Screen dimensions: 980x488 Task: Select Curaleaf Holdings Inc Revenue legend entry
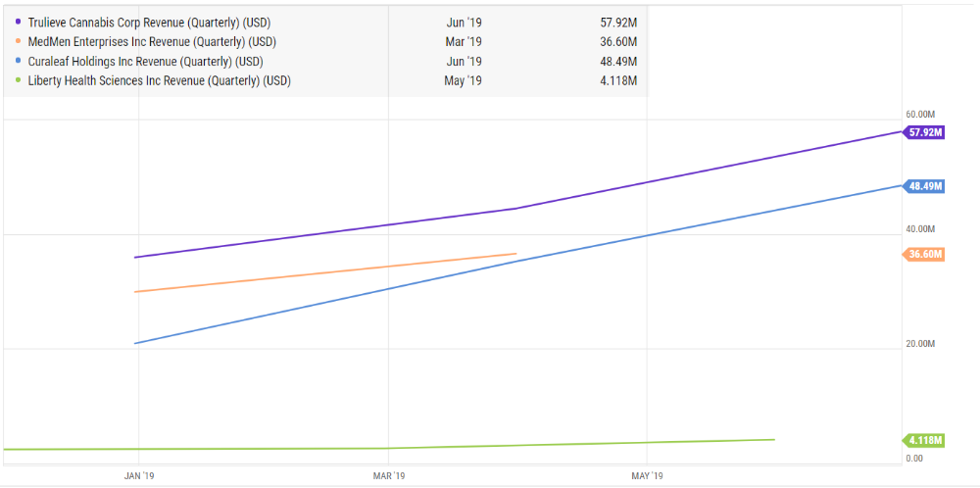click(x=146, y=61)
